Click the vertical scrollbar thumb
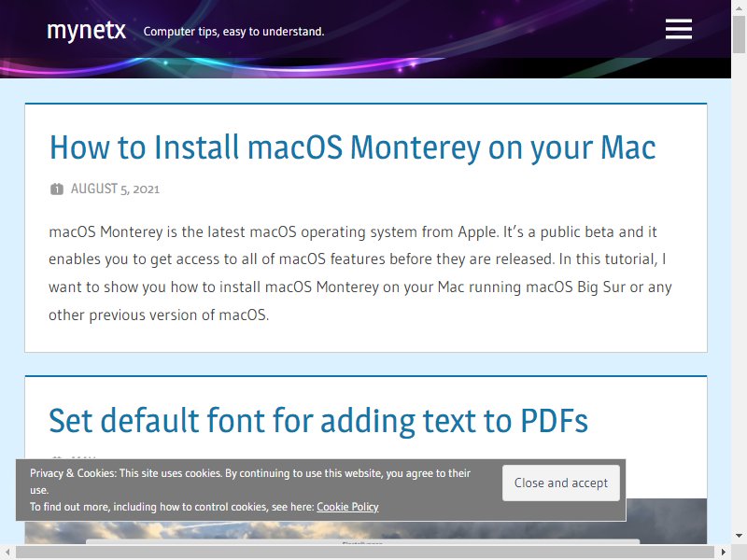 (x=739, y=35)
